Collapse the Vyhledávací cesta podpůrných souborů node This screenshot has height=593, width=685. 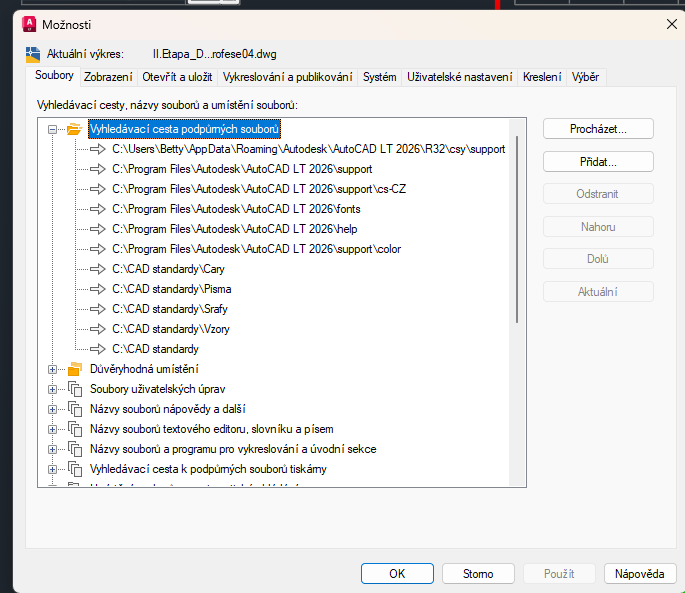53,129
